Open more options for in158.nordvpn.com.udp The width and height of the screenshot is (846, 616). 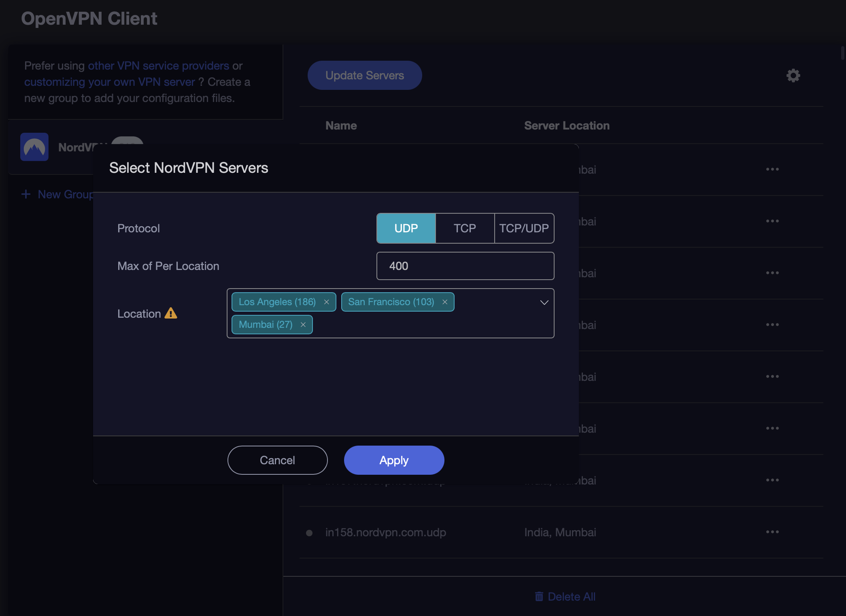(x=772, y=532)
